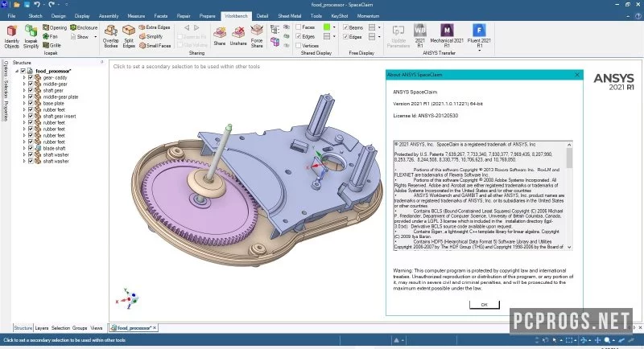644x349 pixels.
Task: Switch to the Repair ribbon tab
Action: click(184, 16)
